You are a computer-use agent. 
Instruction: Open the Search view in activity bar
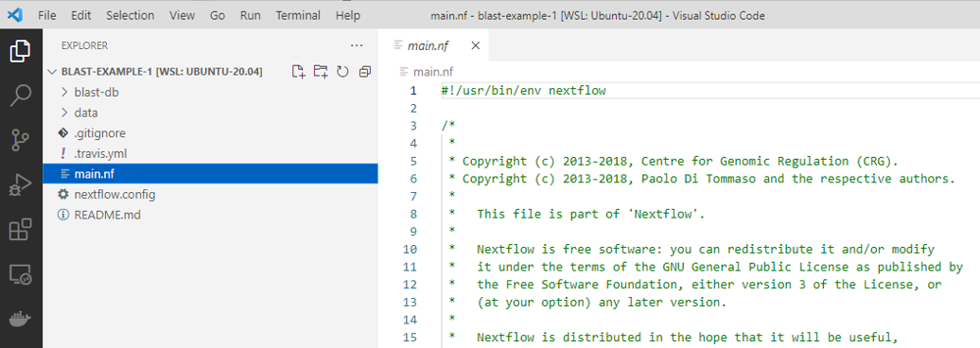21,96
